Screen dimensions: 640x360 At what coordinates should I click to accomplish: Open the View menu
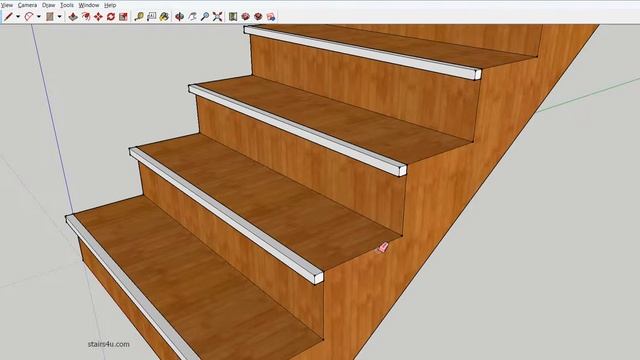[x=7, y=5]
